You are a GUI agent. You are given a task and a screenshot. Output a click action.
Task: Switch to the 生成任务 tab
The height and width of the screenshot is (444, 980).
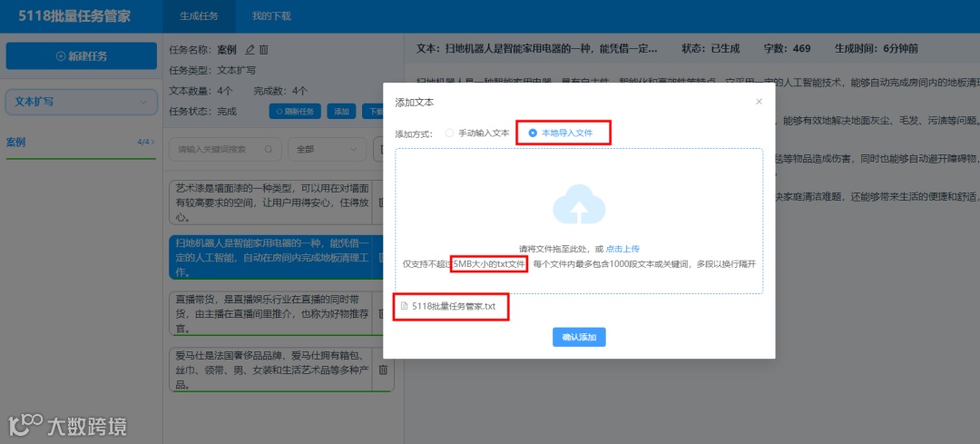(200, 16)
